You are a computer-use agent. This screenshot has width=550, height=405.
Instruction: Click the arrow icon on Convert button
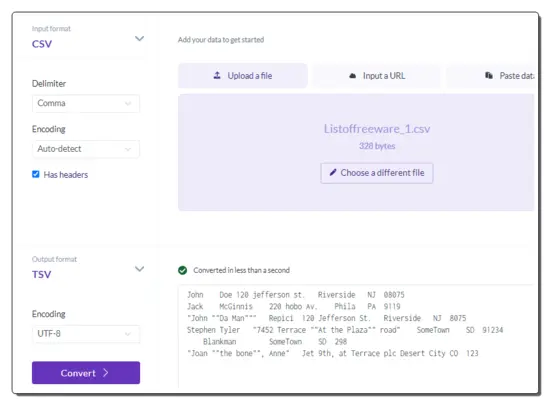pos(106,373)
